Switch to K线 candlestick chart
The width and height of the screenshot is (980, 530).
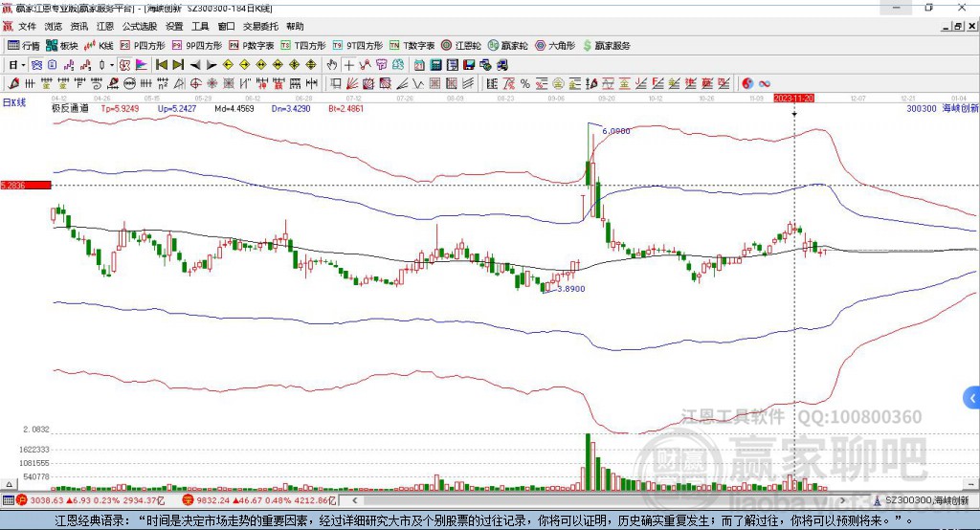pyautogui.click(x=99, y=46)
